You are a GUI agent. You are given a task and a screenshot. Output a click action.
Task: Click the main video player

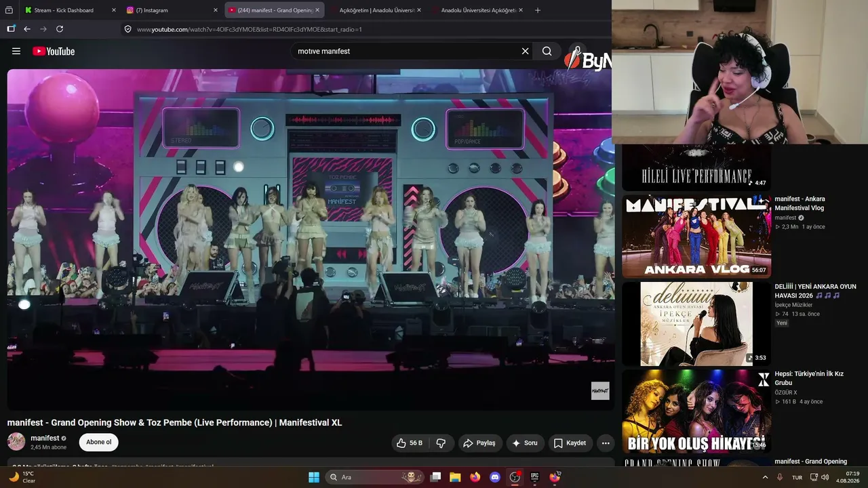point(309,239)
